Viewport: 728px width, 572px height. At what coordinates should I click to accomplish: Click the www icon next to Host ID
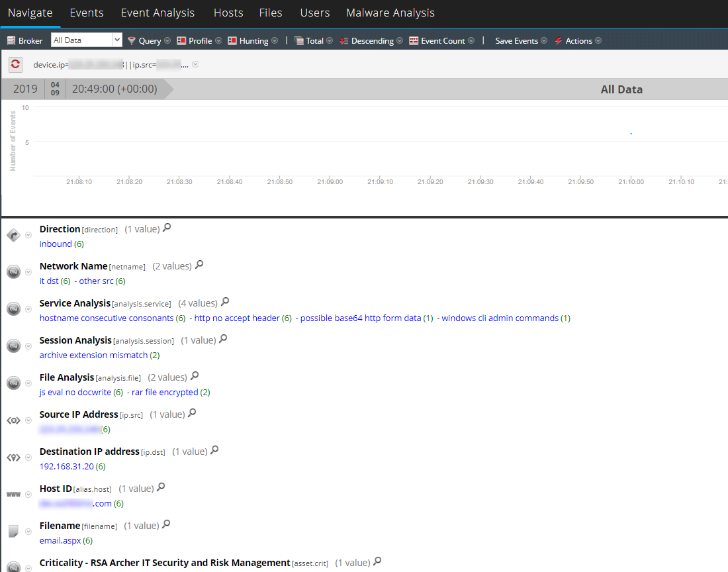(13, 494)
